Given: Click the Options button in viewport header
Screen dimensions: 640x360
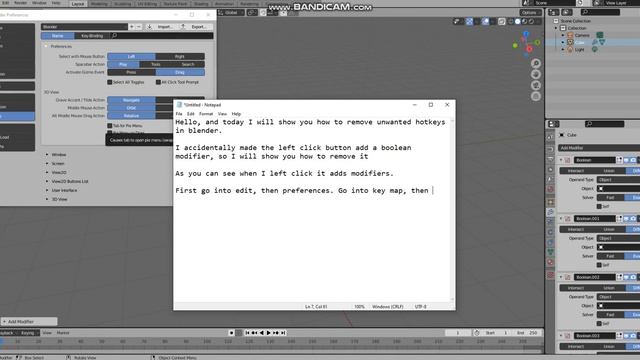Looking at the screenshot, I should 531,13.
